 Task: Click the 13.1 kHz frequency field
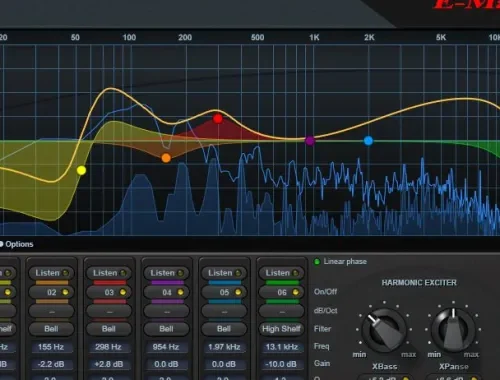(282, 347)
